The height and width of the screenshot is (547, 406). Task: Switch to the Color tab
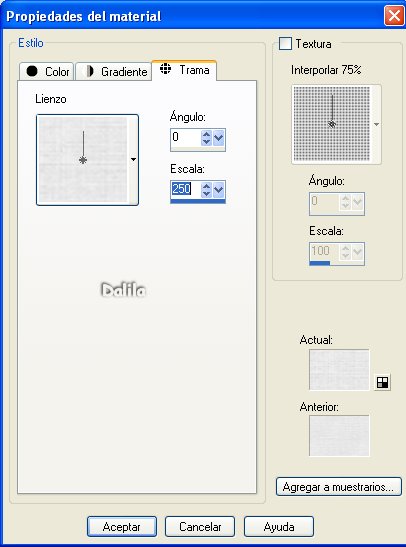pos(46,72)
